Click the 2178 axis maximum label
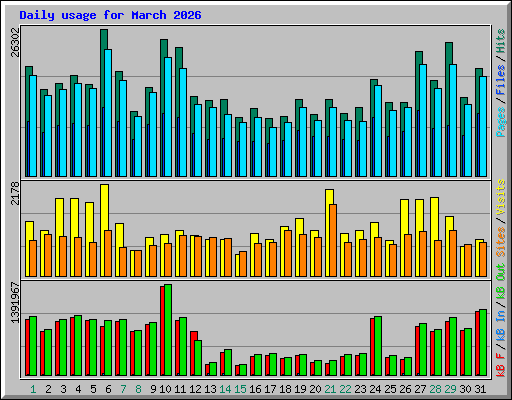The height and width of the screenshot is (400, 512). [x=15, y=193]
